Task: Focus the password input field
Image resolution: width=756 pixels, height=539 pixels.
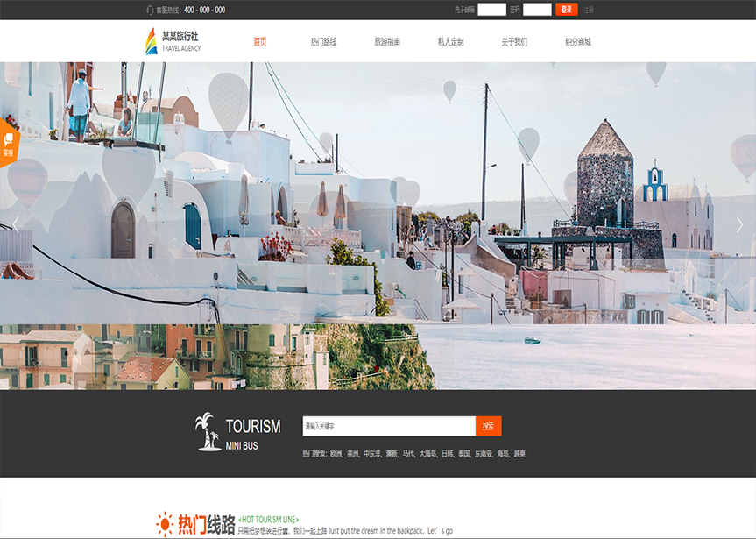Action: tap(537, 10)
